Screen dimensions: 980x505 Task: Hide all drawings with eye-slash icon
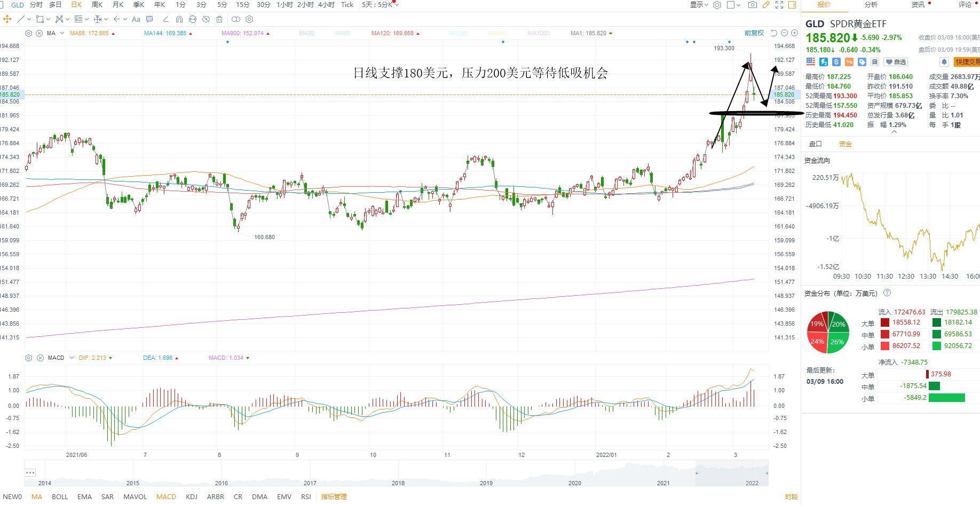206,19
